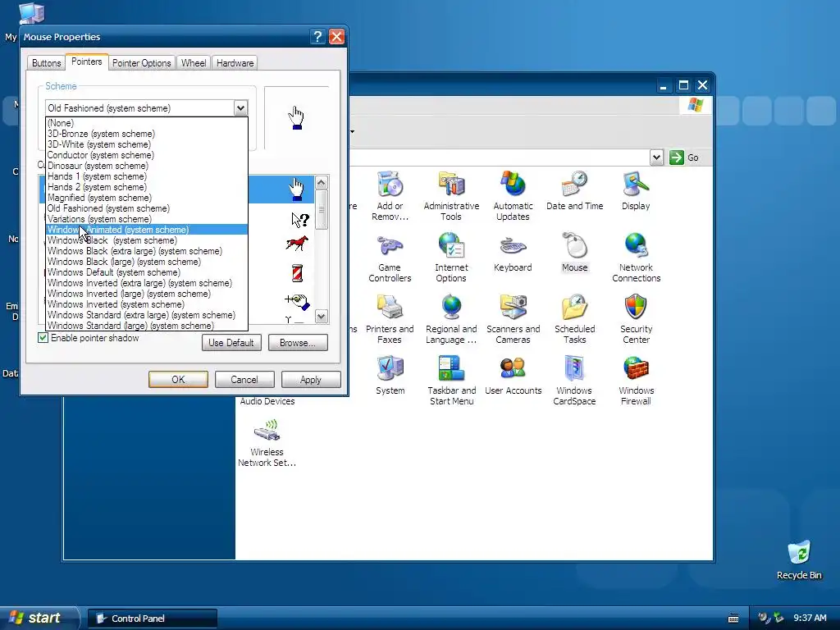Open the System icon
Viewport: 840px width, 630px height.
(x=390, y=375)
